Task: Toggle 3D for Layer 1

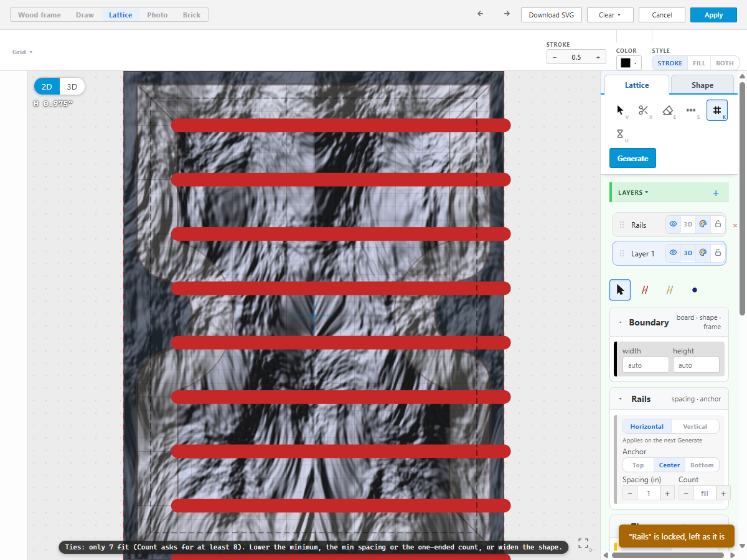Action: (688, 253)
